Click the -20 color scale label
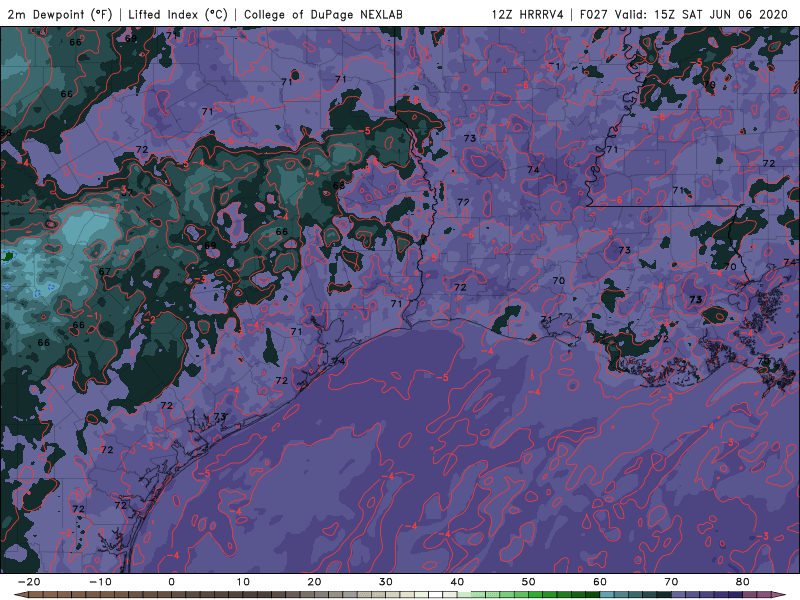Viewport: 800px width, 600px height. (29, 582)
